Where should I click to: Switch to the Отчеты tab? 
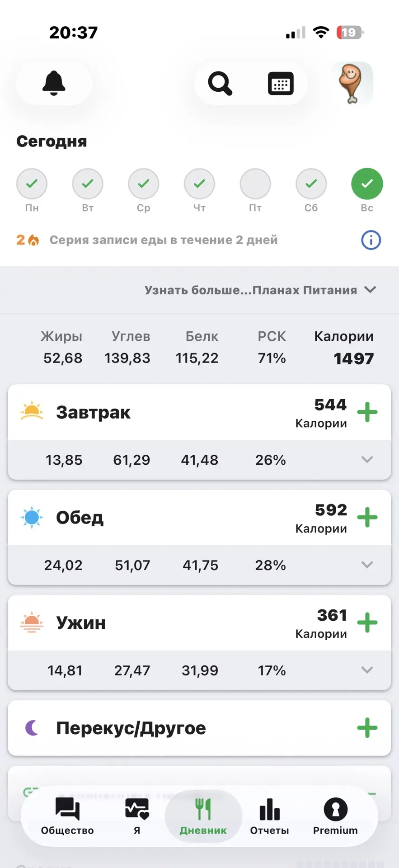[269, 816]
